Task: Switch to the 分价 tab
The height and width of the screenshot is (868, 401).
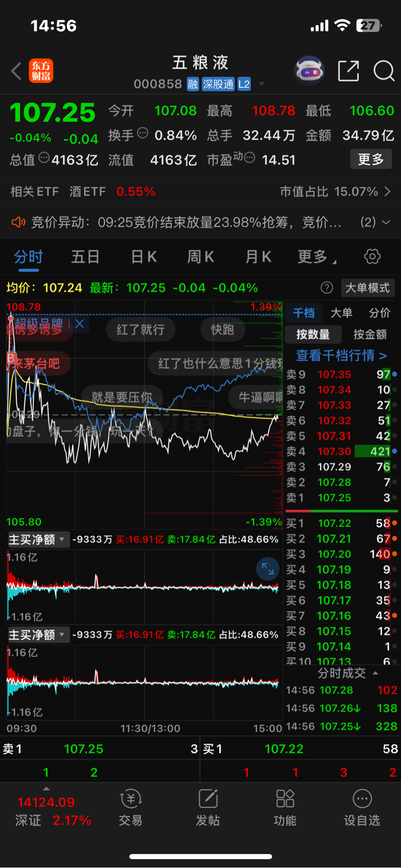Action: tap(380, 313)
